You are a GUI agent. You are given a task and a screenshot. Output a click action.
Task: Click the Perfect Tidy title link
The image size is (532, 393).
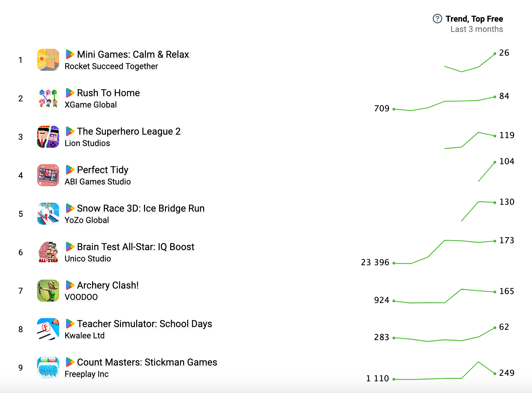click(x=103, y=170)
